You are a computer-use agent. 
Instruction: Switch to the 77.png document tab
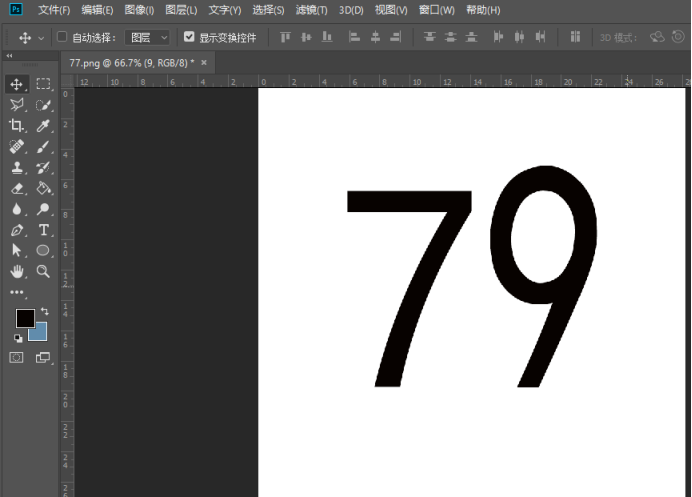[x=131, y=63]
